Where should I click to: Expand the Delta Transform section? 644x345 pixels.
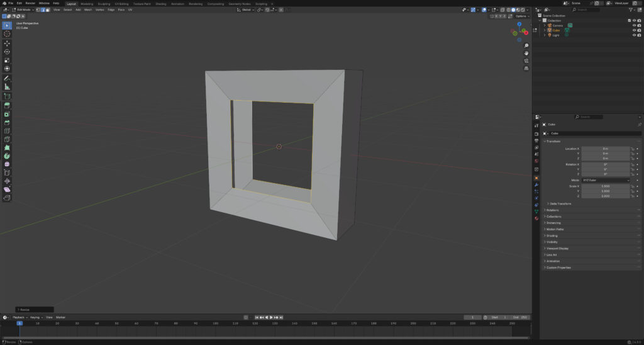560,203
